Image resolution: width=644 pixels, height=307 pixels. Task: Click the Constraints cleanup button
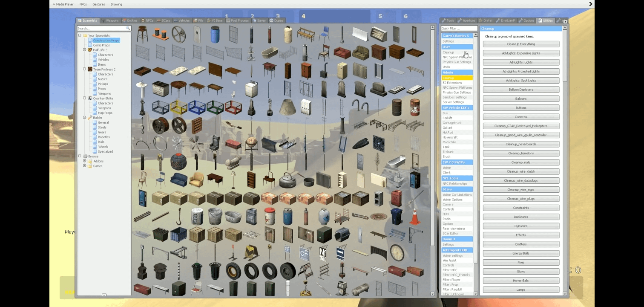[521, 208]
